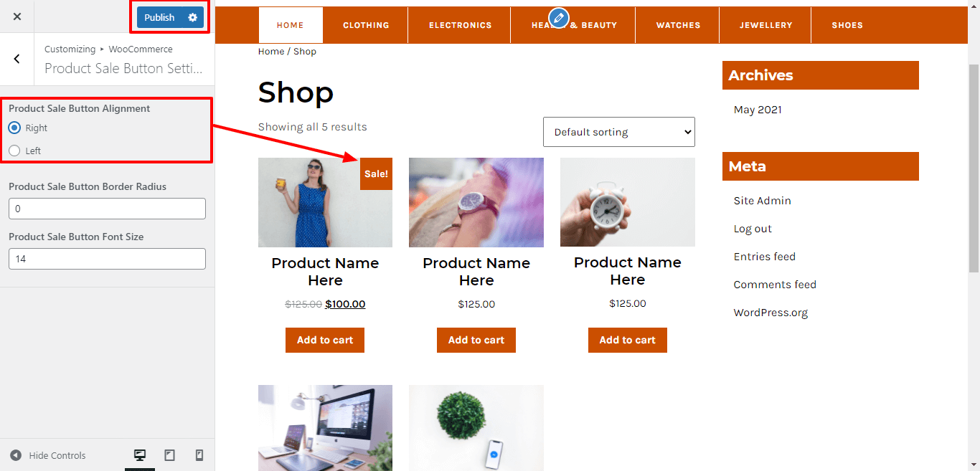The height and width of the screenshot is (471, 980).
Task: Click the Hide Controls collapse arrow icon
Action: pyautogui.click(x=16, y=455)
